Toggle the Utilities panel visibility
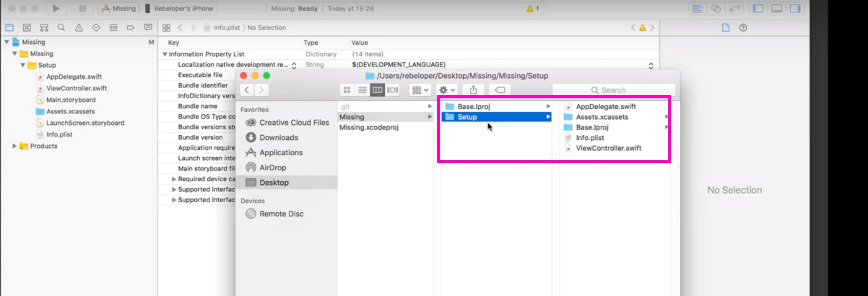Screen dimensions: 868x296 click(x=795, y=8)
